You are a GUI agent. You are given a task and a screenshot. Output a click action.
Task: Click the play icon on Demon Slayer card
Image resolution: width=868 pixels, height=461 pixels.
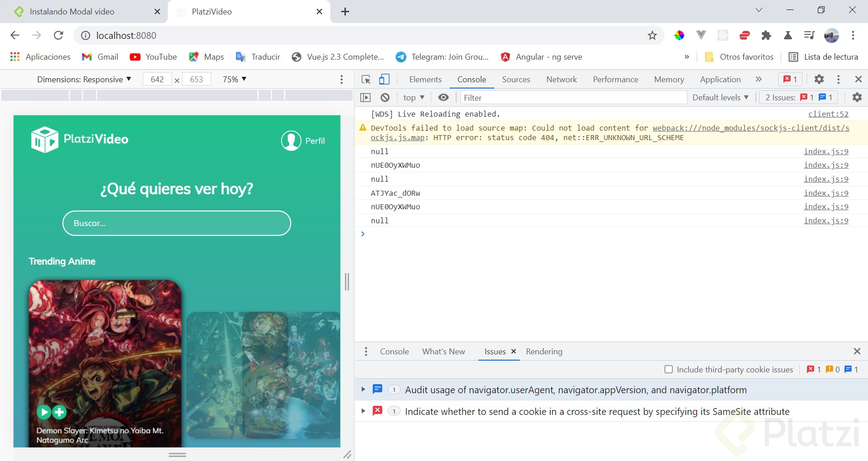pos(44,412)
